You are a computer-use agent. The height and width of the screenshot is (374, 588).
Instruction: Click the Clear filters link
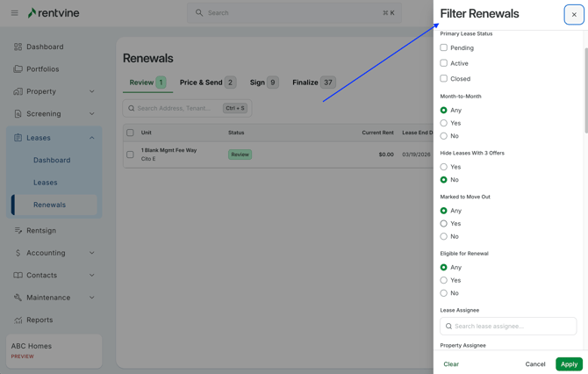point(451,363)
